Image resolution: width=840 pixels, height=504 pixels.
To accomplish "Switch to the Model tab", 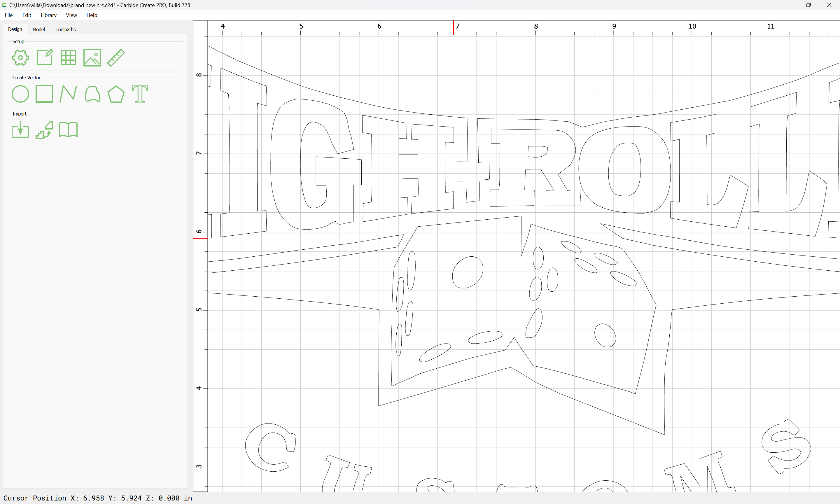I will click(39, 29).
